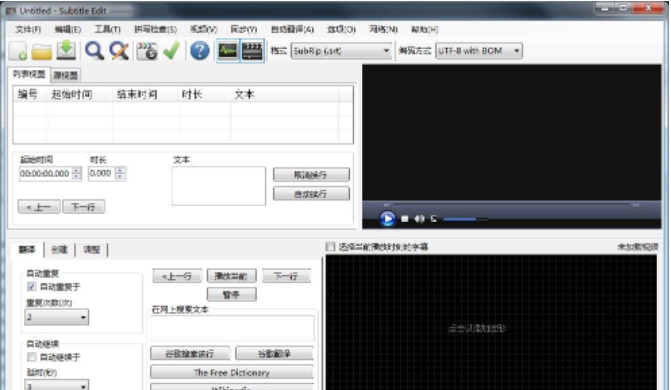The height and width of the screenshot is (390, 671).
Task: Stop video playback
Action: coord(404,219)
